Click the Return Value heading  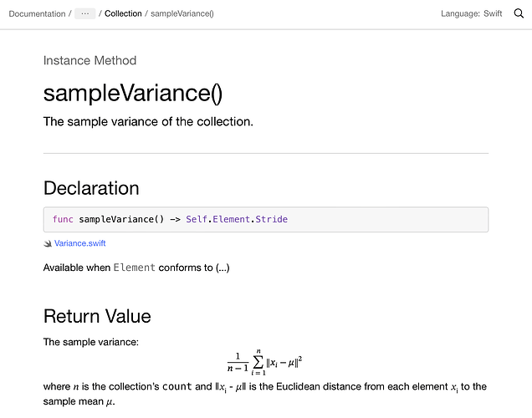[97, 316]
